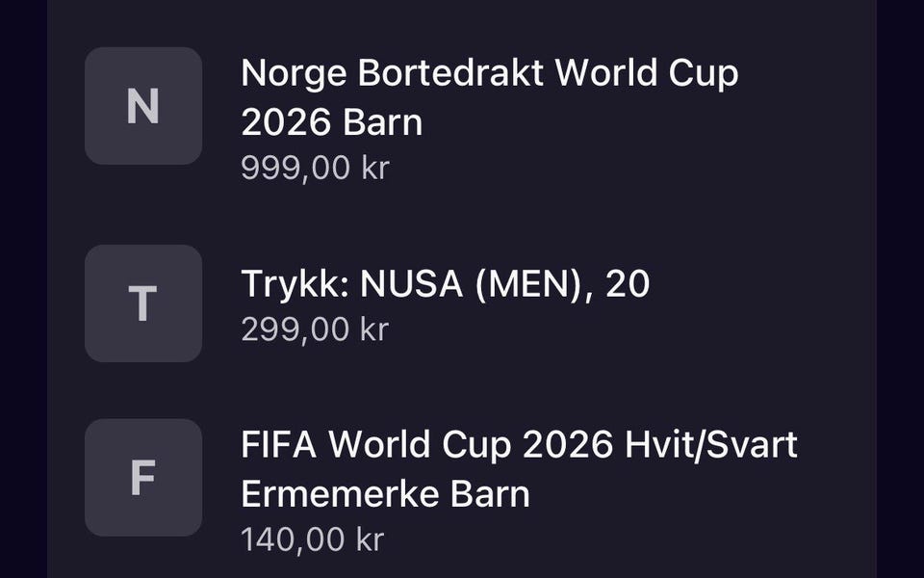The height and width of the screenshot is (578, 924).
Task: Click the number 20 after NUSA (MEN)
Action: coord(627,283)
